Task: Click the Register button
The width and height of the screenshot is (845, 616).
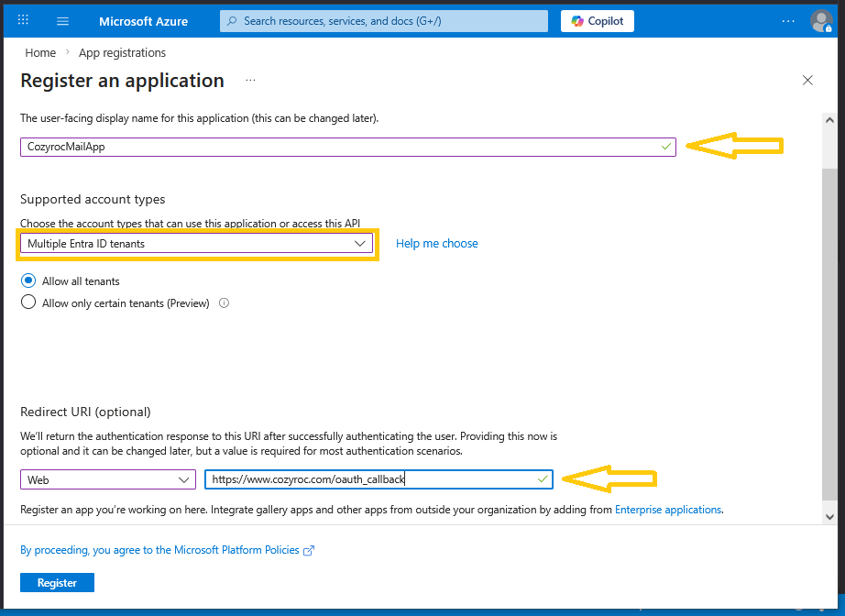Action: coord(57,583)
